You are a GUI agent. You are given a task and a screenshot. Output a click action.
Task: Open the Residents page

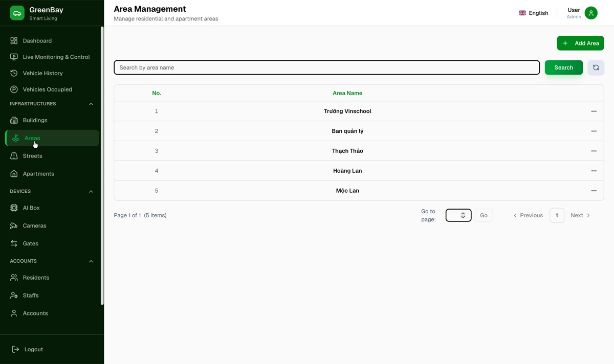click(52, 278)
